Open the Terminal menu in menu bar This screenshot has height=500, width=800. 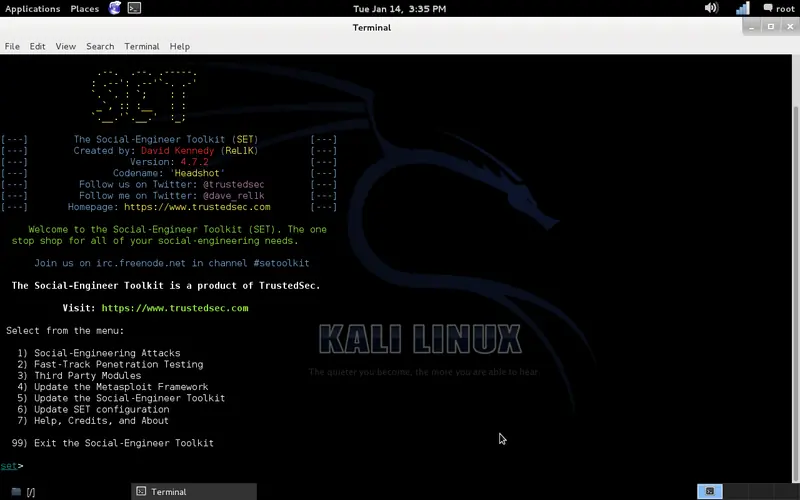[142, 46]
